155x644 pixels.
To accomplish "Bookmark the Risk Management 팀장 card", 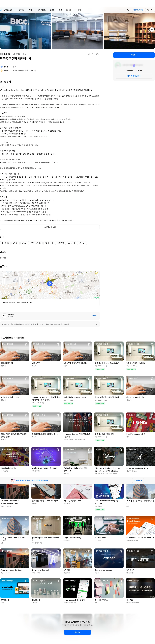I will [x=152, y=415].
